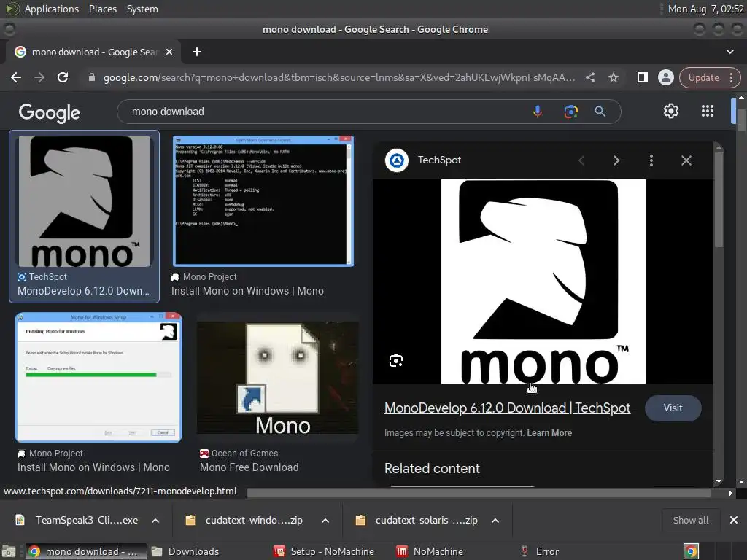
Task: Click the horizontal scrollbar at bottom
Action: coord(479,494)
